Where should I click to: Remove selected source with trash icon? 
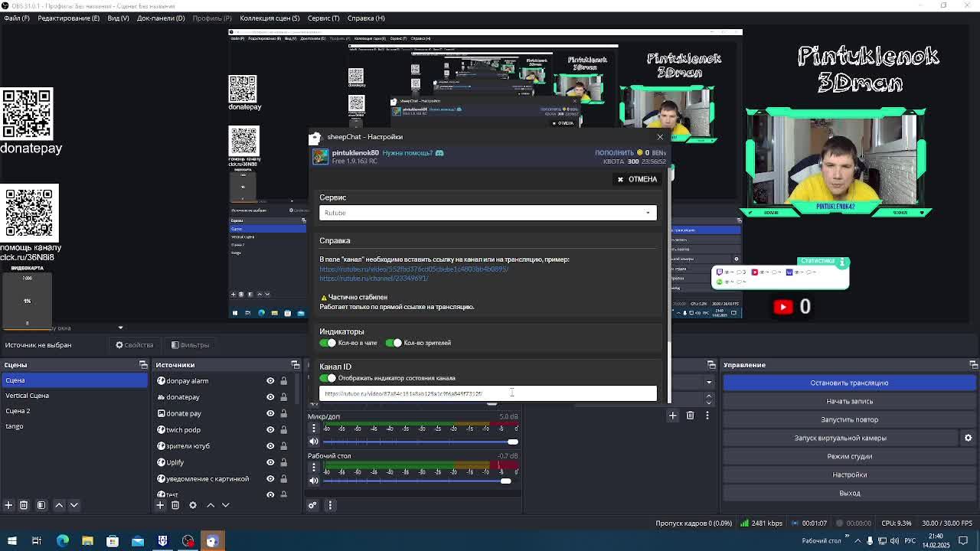(175, 505)
